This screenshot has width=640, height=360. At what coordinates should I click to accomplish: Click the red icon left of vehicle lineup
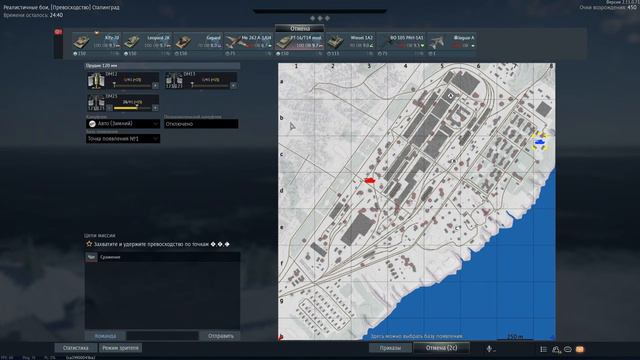(x=58, y=32)
